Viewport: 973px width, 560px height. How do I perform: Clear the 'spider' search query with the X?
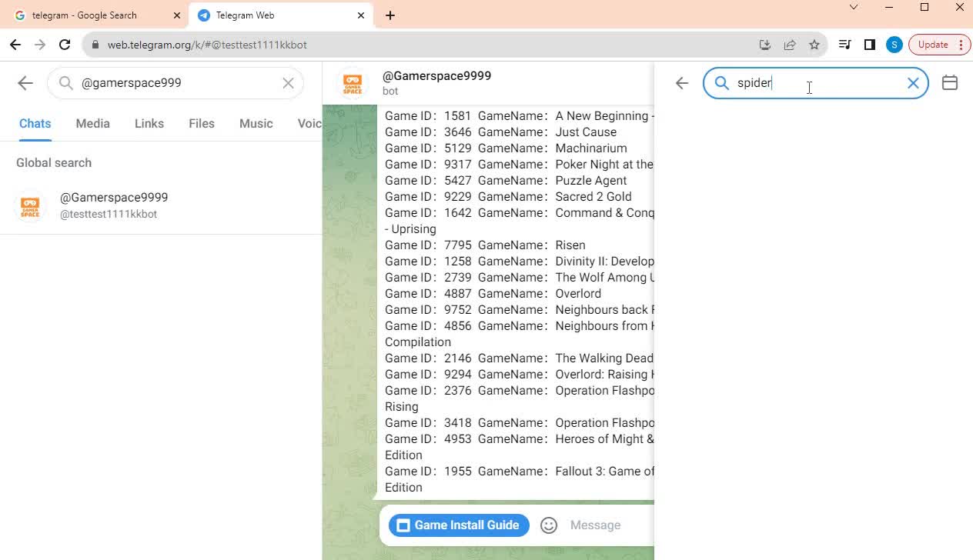tap(913, 82)
